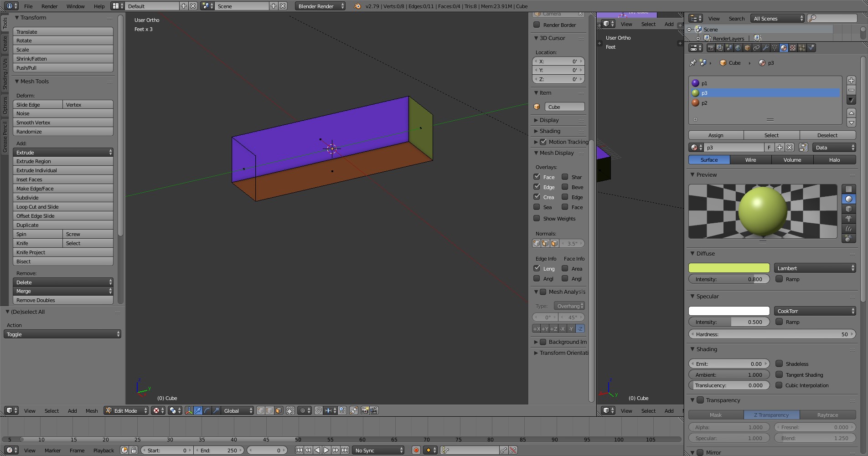This screenshot has height=456, width=868.
Task: Open the CookTorr specular shader dropdown
Action: [x=815, y=311]
